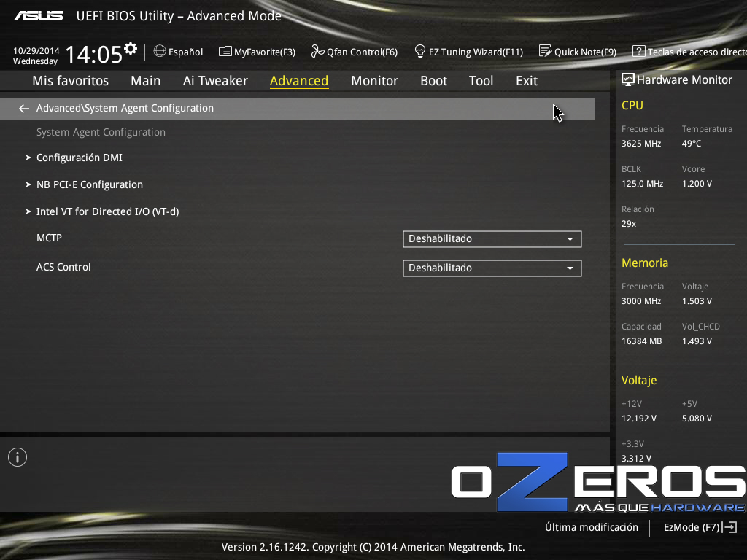Switch to Monitor tab
This screenshot has width=747, height=560.
coord(374,81)
